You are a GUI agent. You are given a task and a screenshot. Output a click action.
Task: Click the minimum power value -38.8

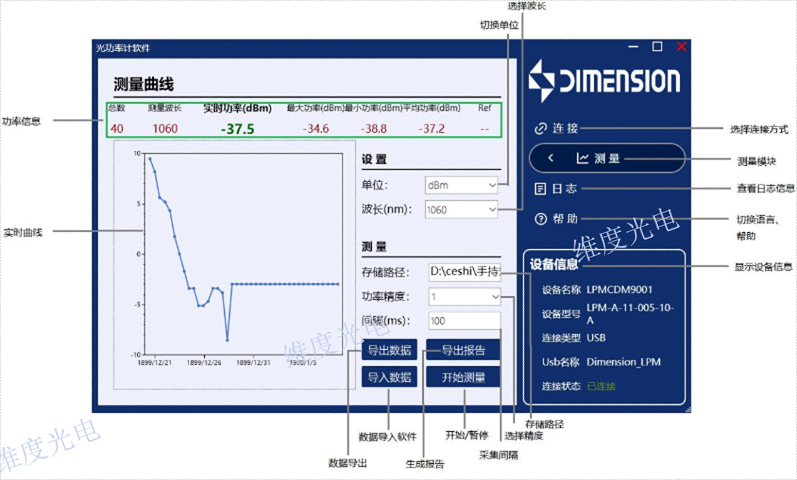[374, 129]
